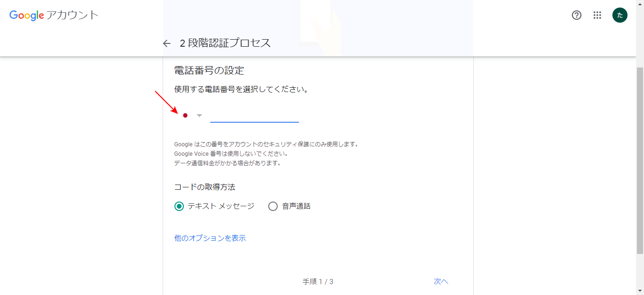This screenshot has height=295, width=644.
Task: Click the コードの取得方法 label
Action: tap(205, 187)
